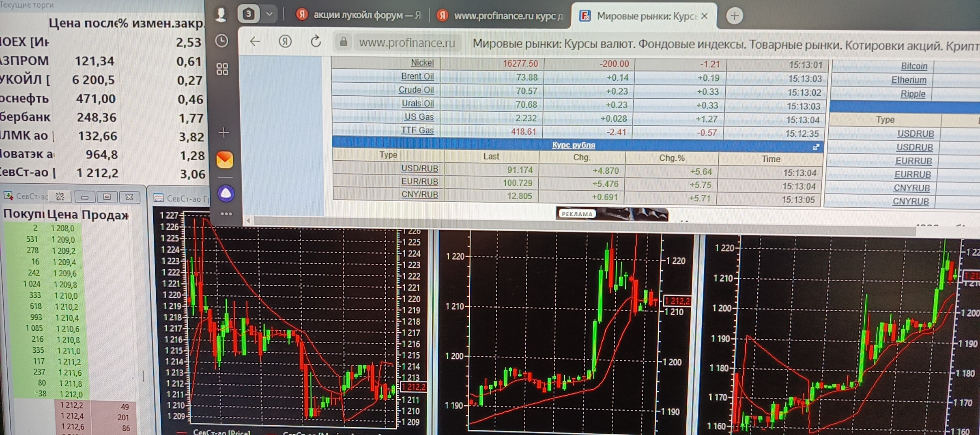
Task: Click the ask volume 201 in order book
Action: point(123,417)
